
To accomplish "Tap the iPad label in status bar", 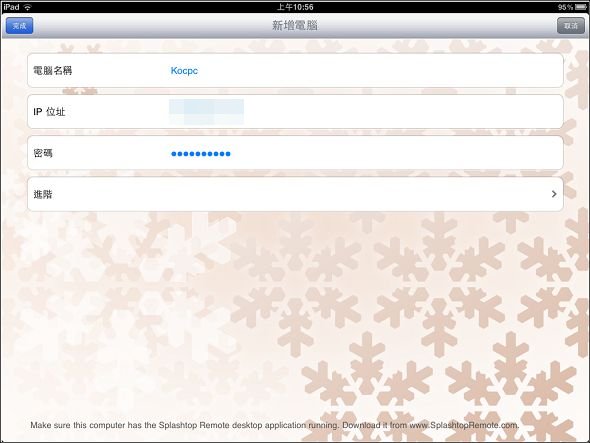I will [x=11, y=7].
